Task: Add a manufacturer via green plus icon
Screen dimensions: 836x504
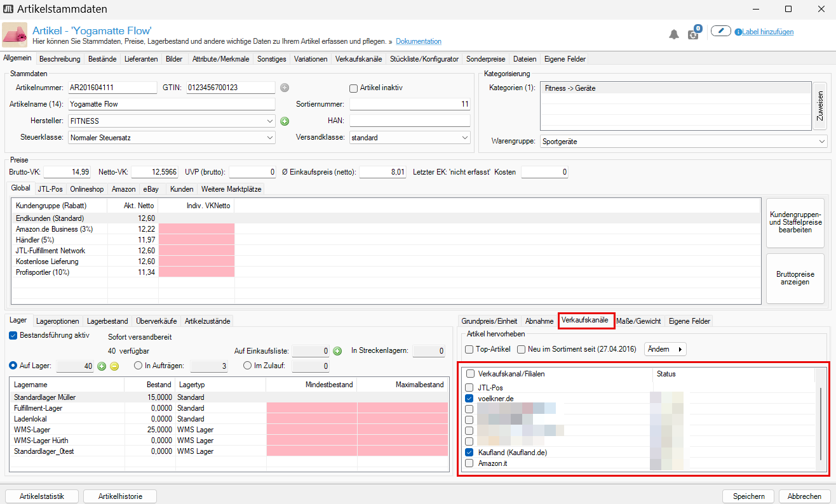Action: 285,121
